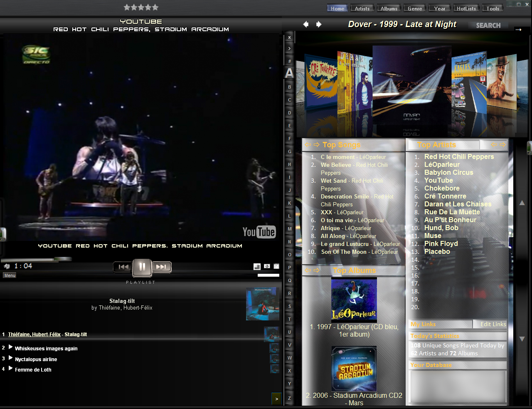Jump to letter Z in alphabet index
The image size is (532, 409).
point(289,398)
